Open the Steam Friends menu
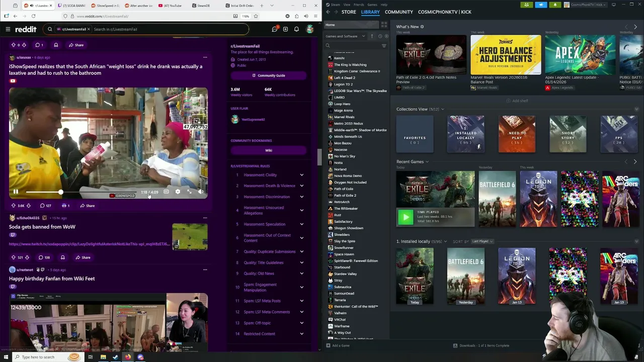Viewport: 644px width, 362px height. (359, 5)
